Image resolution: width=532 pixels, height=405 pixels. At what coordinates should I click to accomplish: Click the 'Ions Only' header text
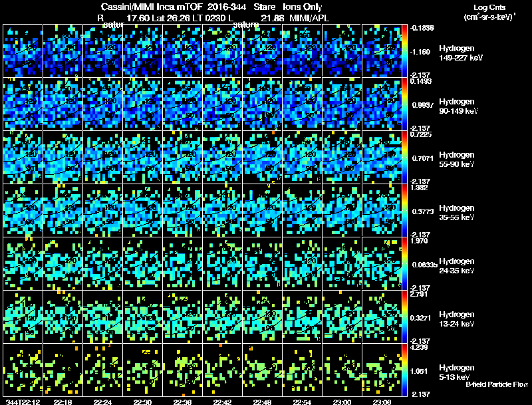(x=303, y=7)
